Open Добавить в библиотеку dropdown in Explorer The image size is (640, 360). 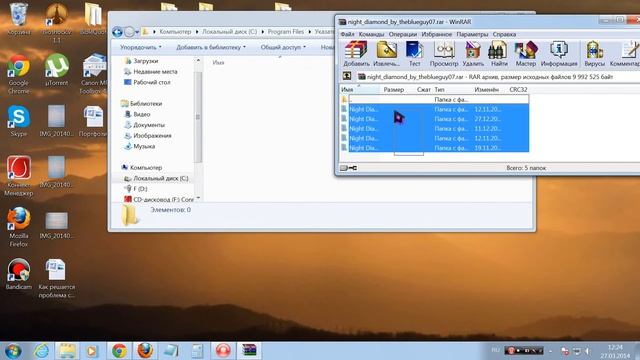[211, 47]
